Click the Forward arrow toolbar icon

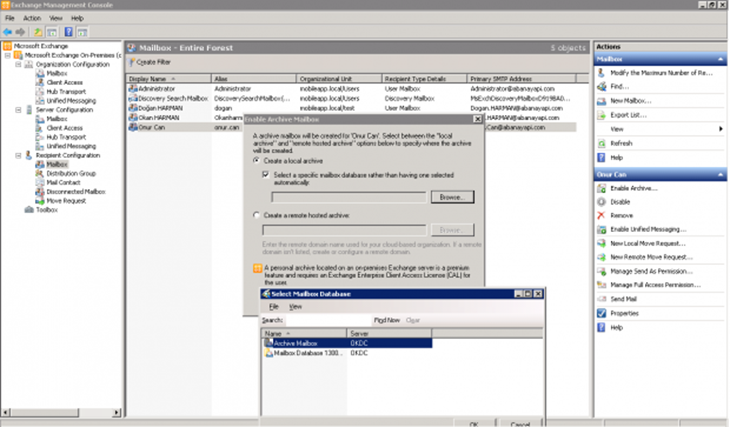point(20,32)
